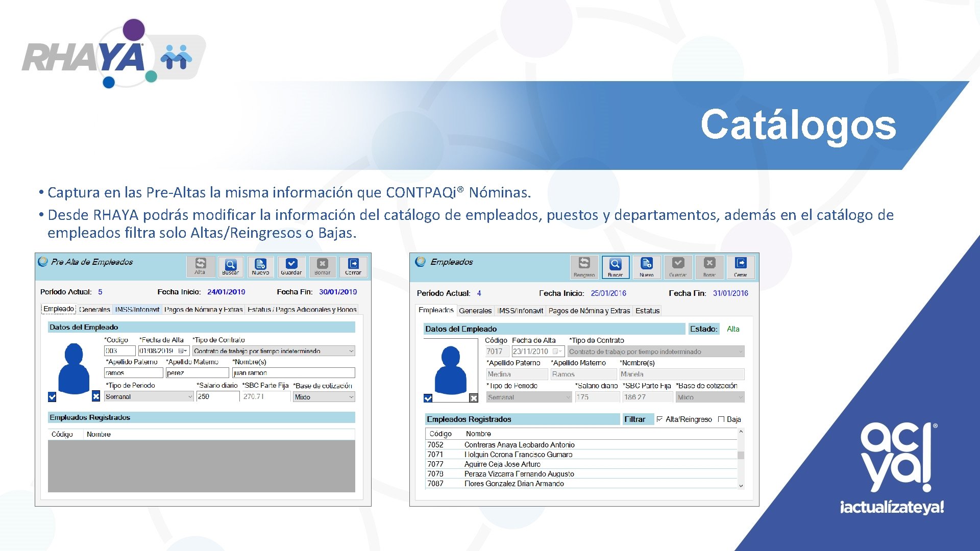Click Reingreso icon in Empleados window
This screenshot has width=980, height=551.
pos(584,267)
